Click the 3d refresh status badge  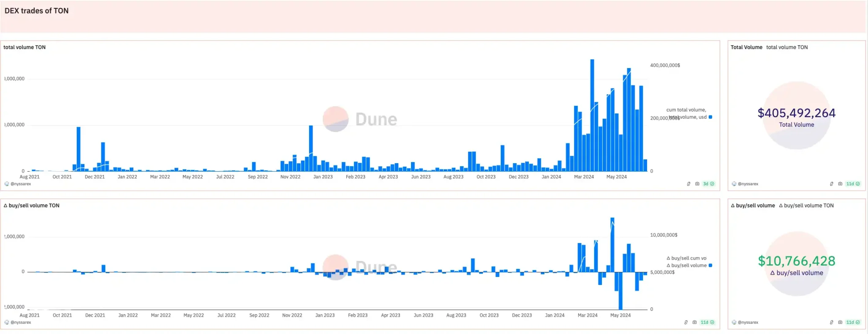point(708,184)
